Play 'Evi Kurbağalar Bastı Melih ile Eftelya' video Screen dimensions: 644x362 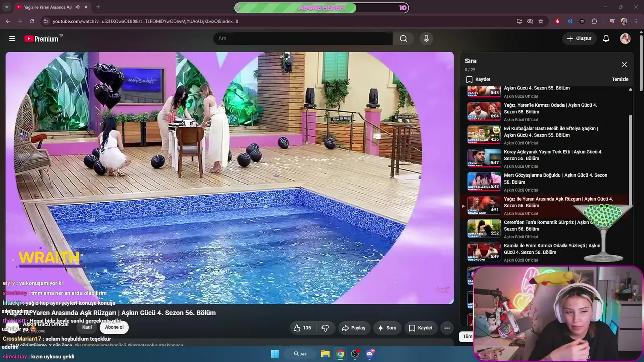(550, 132)
